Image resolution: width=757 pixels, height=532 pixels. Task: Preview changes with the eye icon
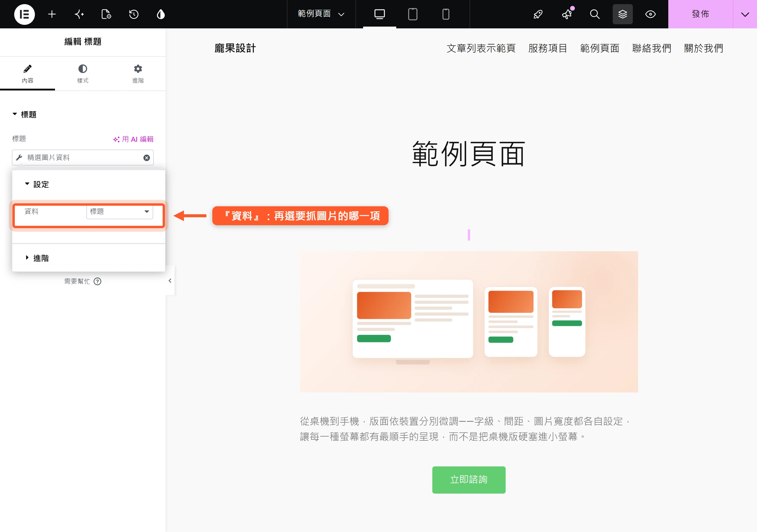tap(651, 14)
